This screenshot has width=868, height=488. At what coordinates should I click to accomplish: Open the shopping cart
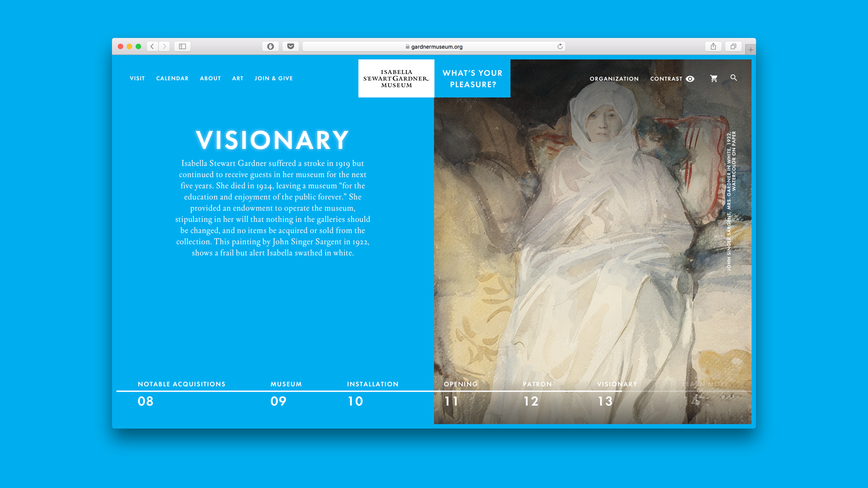click(714, 79)
